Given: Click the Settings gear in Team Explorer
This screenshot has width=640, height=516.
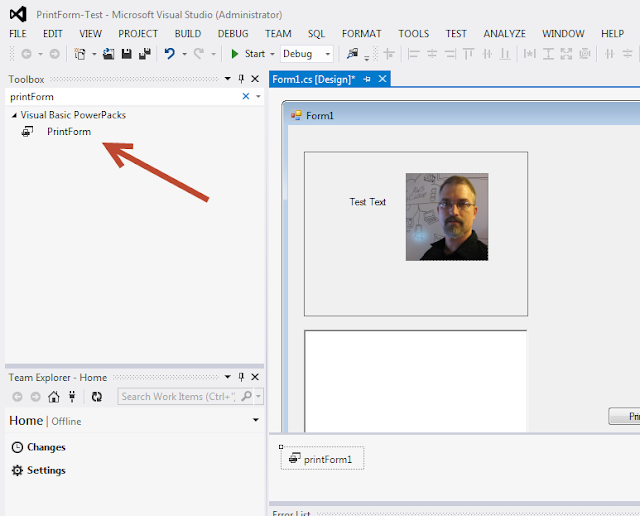Looking at the screenshot, I should [x=17, y=470].
